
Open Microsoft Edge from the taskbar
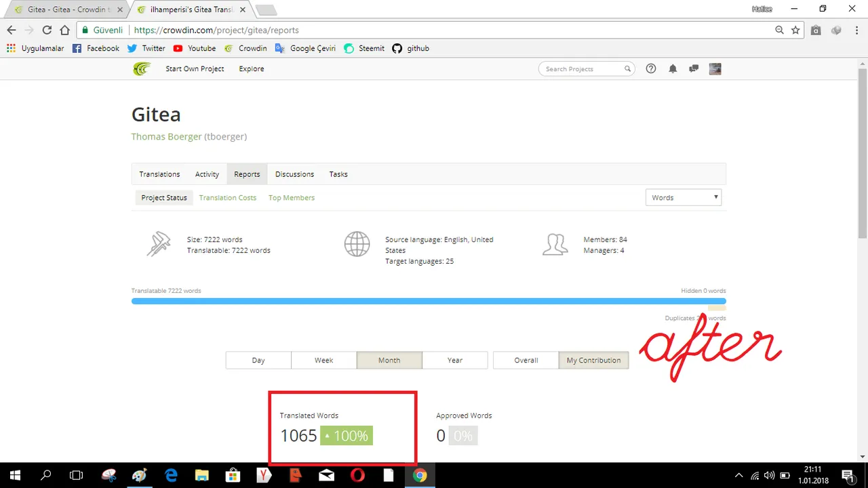click(171, 475)
